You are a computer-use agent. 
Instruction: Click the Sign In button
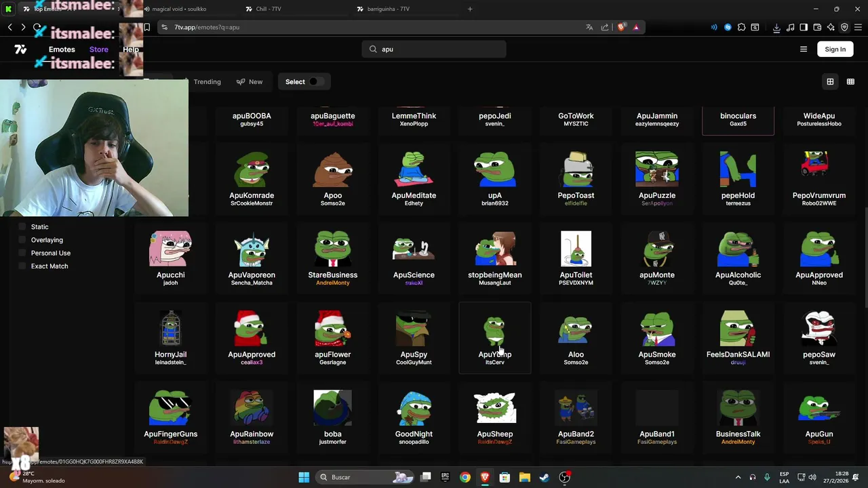coord(835,49)
